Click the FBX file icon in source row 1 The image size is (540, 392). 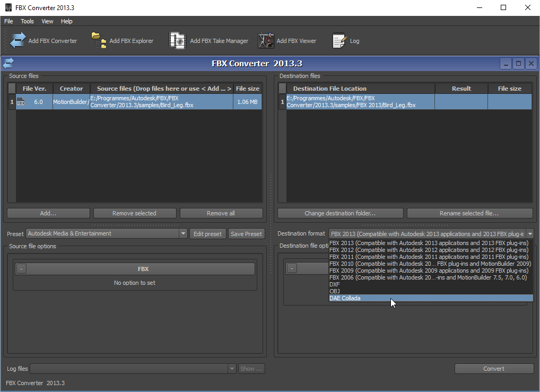pos(21,102)
